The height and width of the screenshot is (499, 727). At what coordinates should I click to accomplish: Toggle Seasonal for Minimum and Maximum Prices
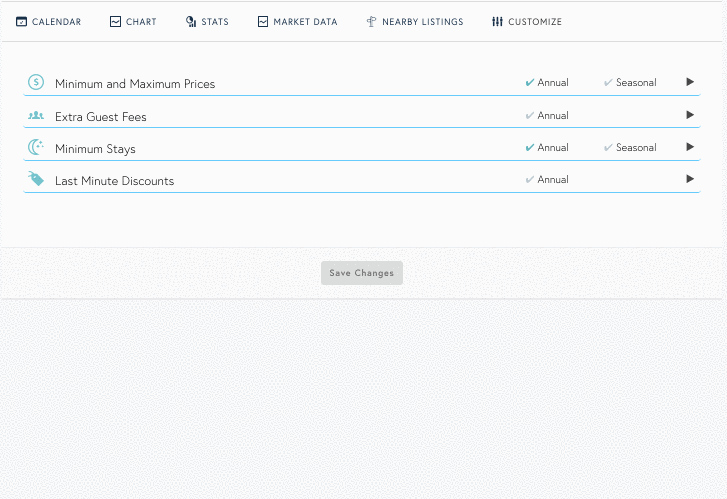pos(630,83)
